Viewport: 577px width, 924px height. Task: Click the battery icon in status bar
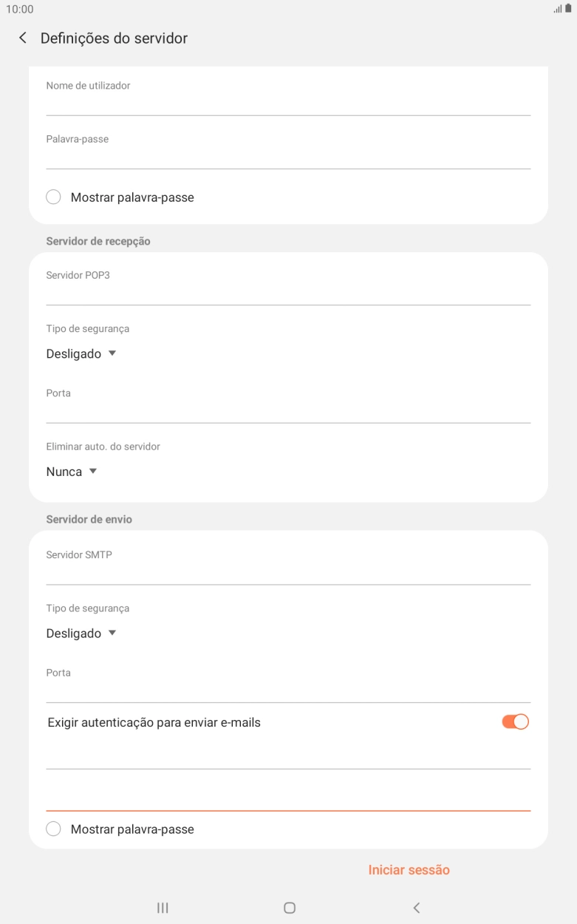tap(568, 10)
